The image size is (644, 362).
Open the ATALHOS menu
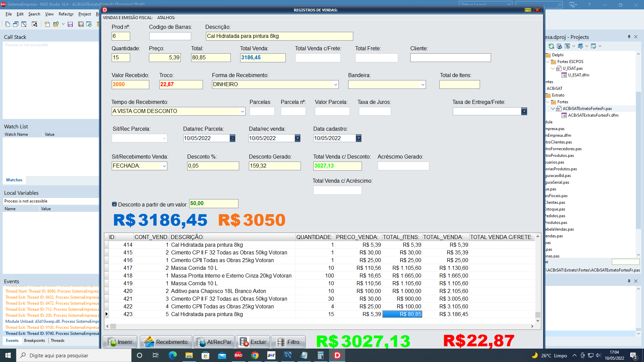tap(166, 18)
